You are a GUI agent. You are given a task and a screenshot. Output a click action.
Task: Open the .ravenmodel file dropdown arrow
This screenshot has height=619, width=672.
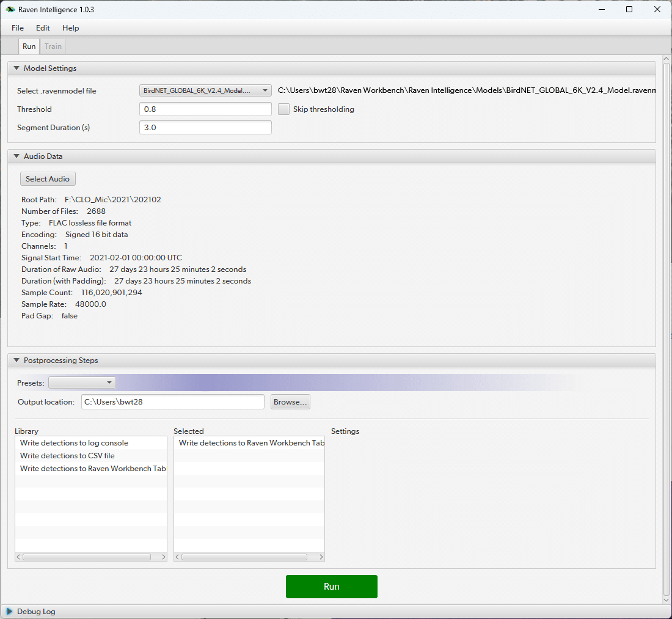coord(265,90)
